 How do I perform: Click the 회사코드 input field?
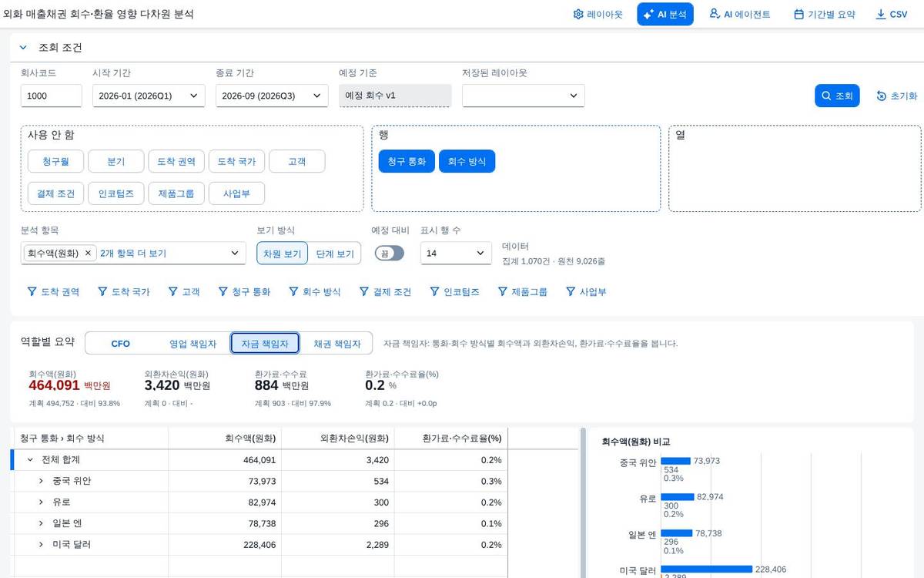tap(51, 96)
